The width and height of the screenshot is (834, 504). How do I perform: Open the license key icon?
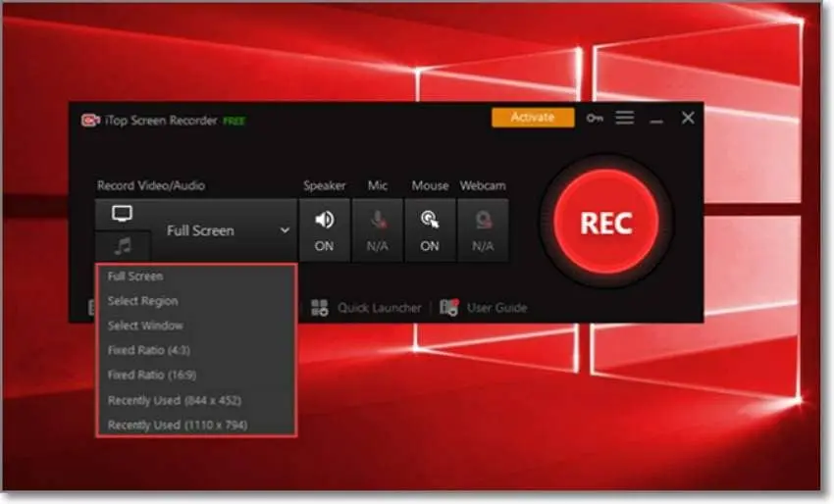595,118
